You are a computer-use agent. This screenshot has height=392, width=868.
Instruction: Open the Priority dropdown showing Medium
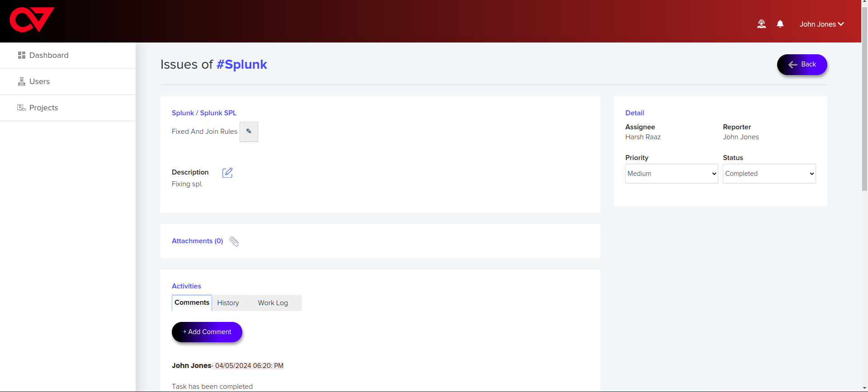pos(671,174)
